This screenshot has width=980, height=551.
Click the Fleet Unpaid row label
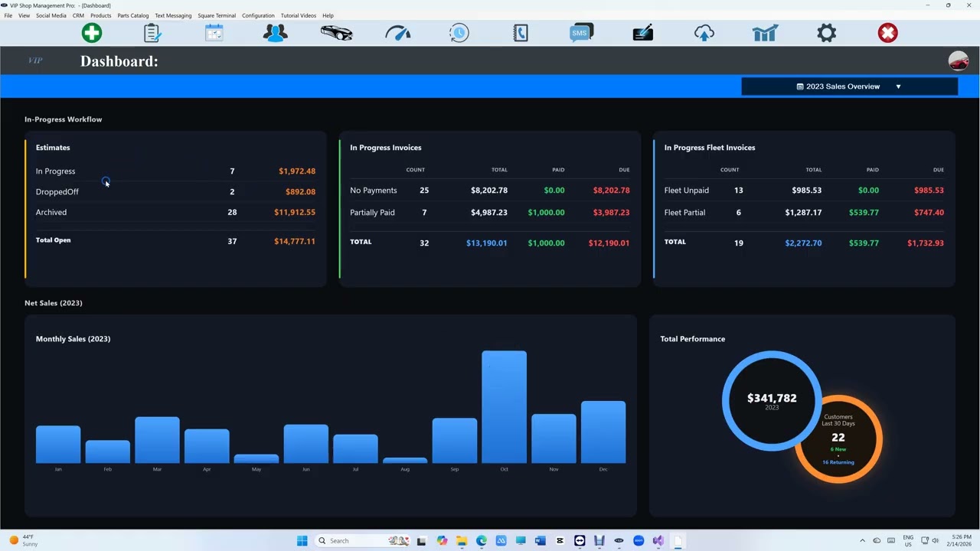pos(687,190)
